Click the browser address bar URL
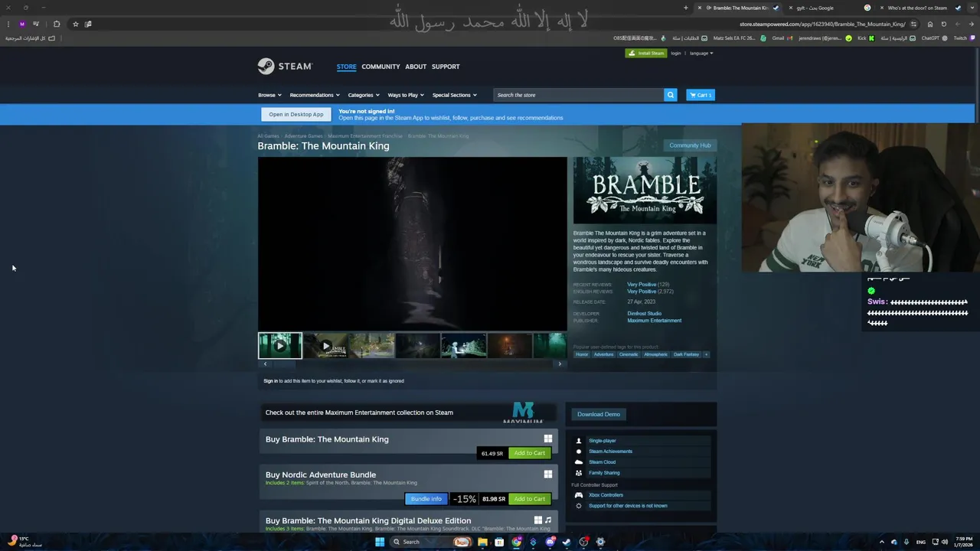The height and width of the screenshot is (551, 980). (822, 24)
